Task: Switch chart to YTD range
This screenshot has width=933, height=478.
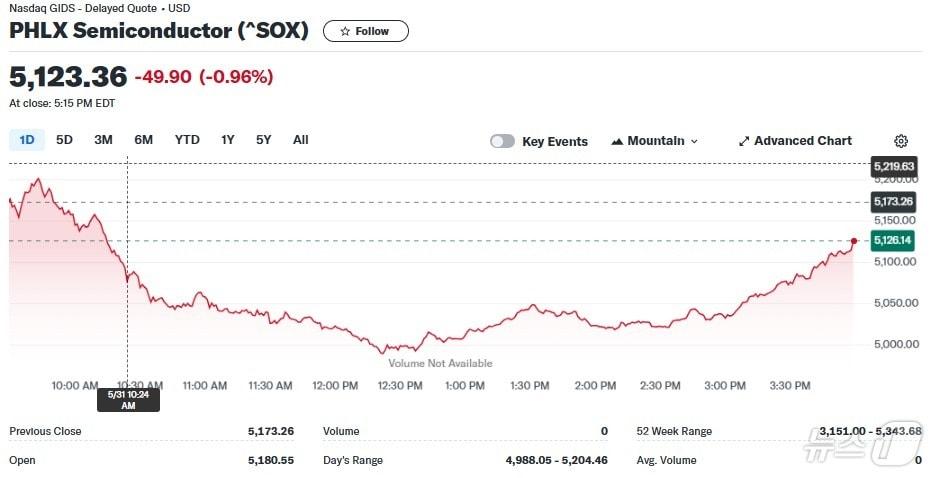Action: [x=187, y=140]
